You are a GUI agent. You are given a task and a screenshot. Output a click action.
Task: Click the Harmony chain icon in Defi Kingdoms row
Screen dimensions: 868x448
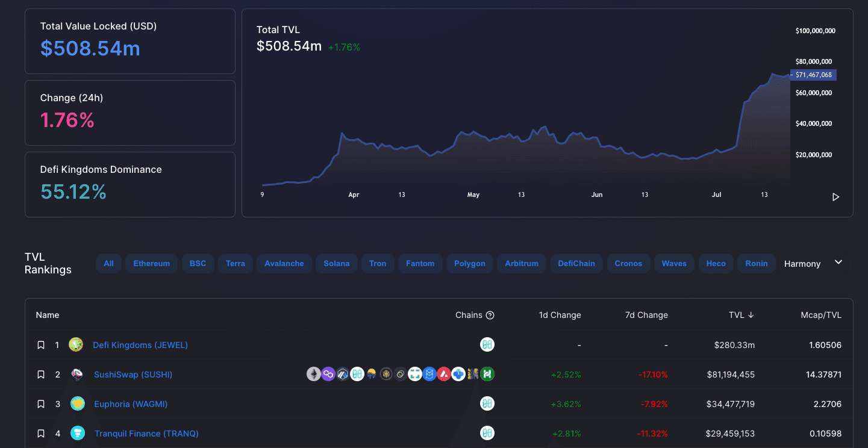point(487,345)
